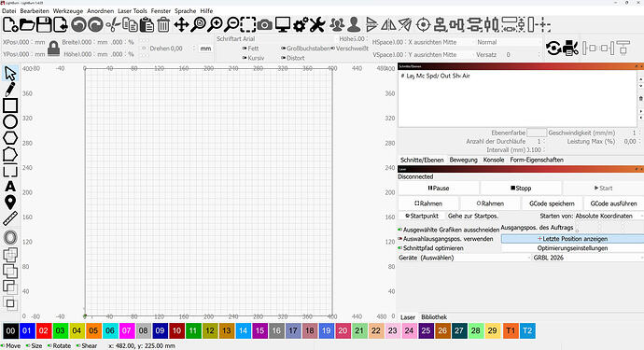The height and width of the screenshot is (350, 644).
Task: Click the undo arrow icon
Action: 78,25
